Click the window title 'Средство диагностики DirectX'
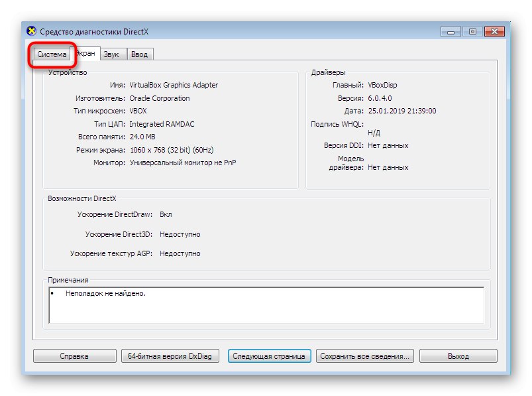 click(94, 32)
